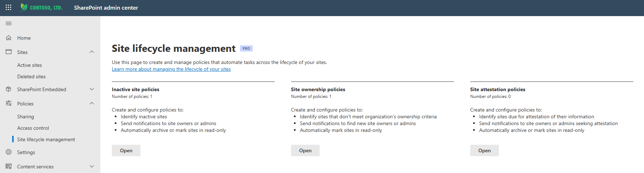Click 'Send notifications to site owners or admins seeking attestation'
The height and width of the screenshot is (173, 644).
[x=548, y=123]
